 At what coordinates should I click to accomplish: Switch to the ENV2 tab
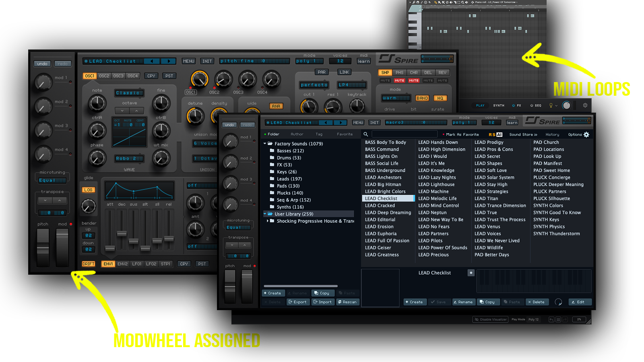[122, 264]
